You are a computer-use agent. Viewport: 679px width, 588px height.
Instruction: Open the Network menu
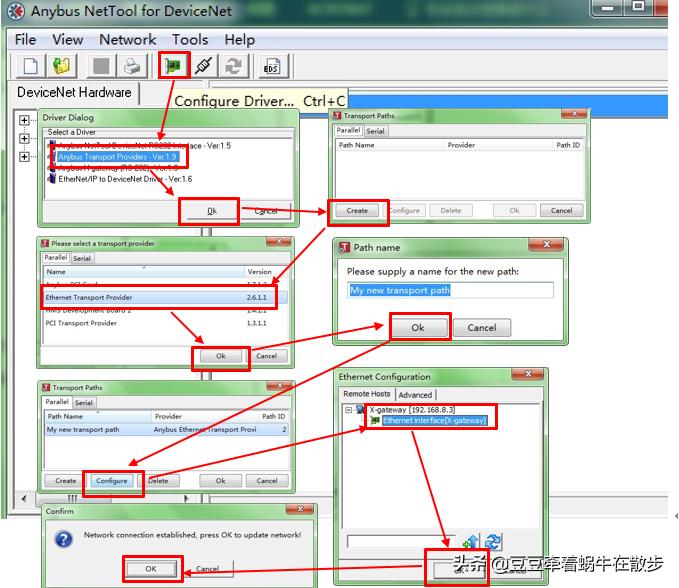click(127, 40)
